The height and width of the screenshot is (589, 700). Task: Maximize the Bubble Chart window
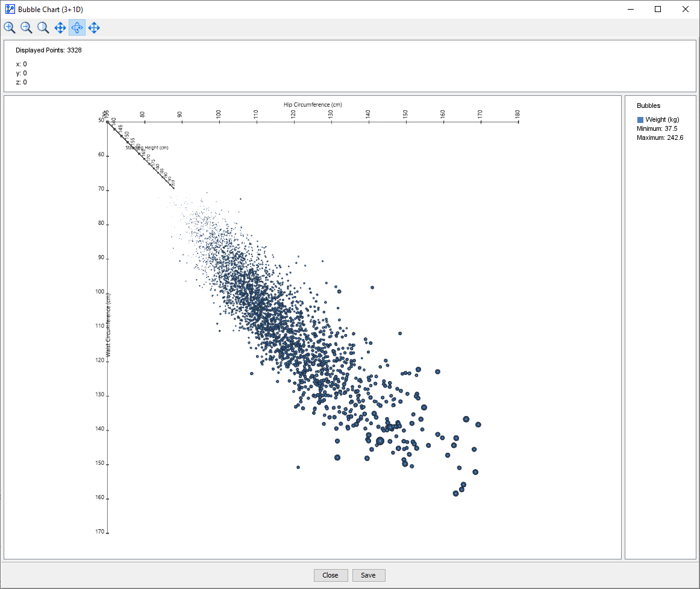tap(658, 9)
